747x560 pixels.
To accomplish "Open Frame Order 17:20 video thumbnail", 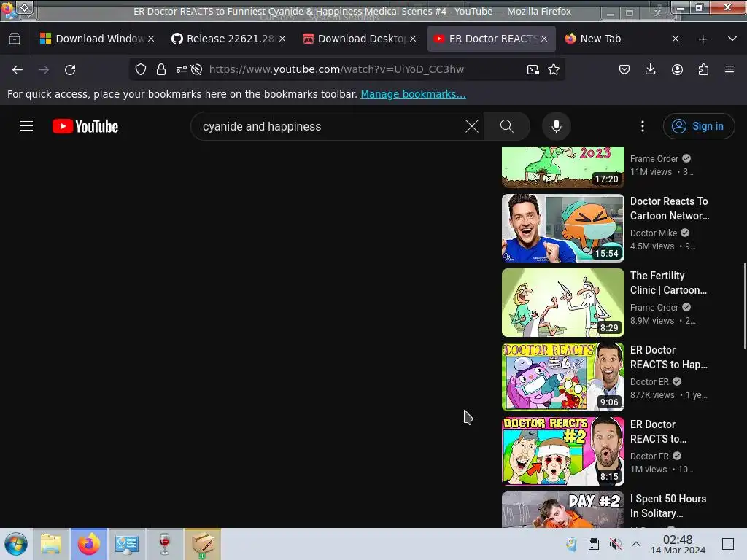I will click(562, 167).
